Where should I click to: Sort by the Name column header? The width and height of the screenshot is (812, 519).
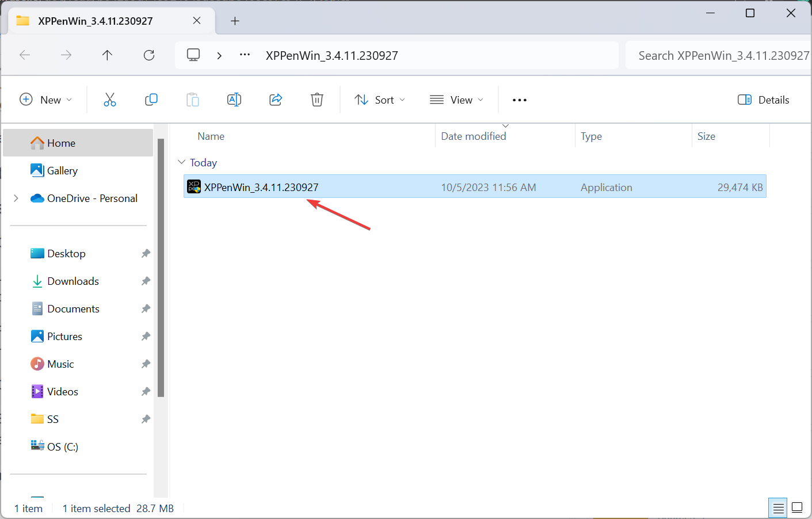point(211,136)
